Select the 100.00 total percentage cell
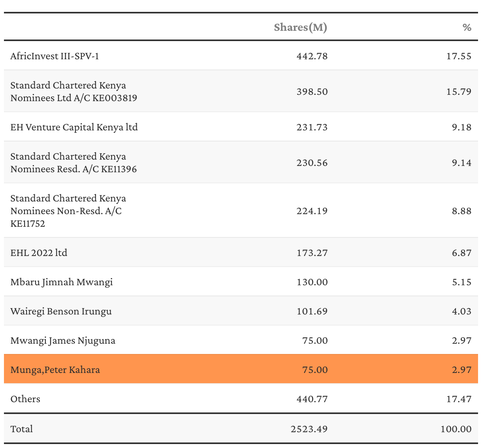This screenshot has height=448, width=482. [456, 429]
